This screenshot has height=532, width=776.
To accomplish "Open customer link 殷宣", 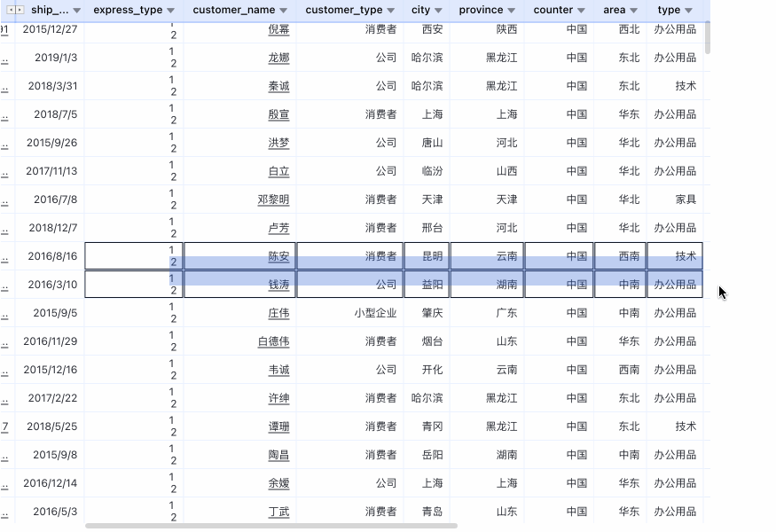I will coord(278,114).
